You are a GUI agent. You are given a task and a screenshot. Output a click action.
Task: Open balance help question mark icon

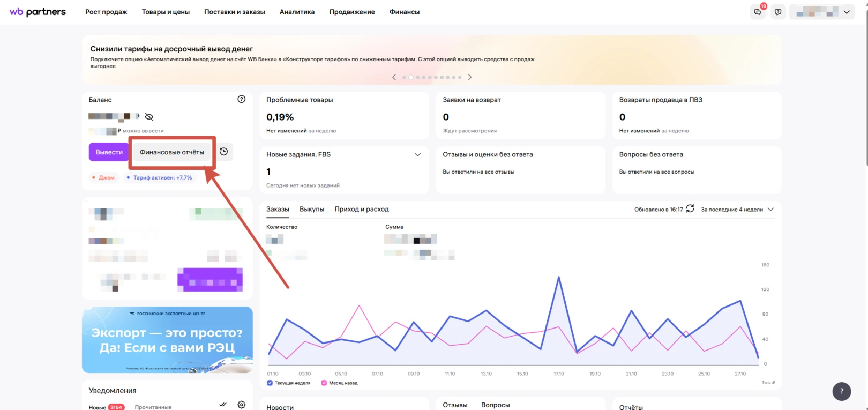click(x=242, y=99)
